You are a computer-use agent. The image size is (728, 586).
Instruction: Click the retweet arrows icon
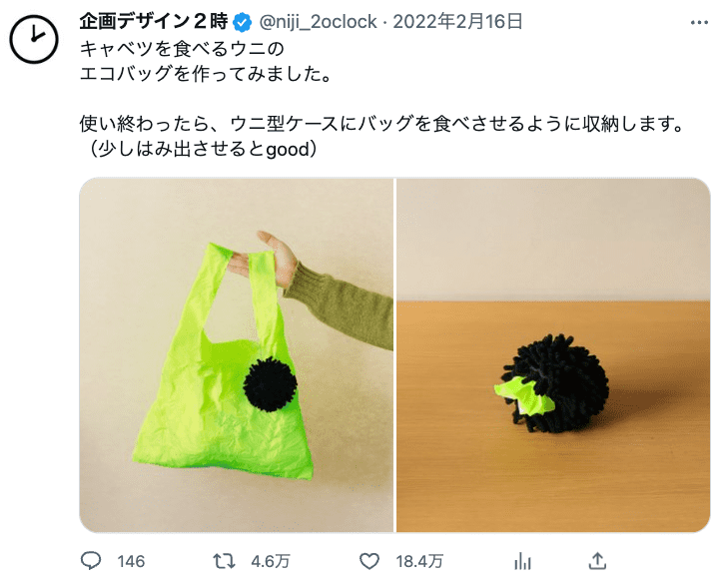pyautogui.click(x=225, y=561)
